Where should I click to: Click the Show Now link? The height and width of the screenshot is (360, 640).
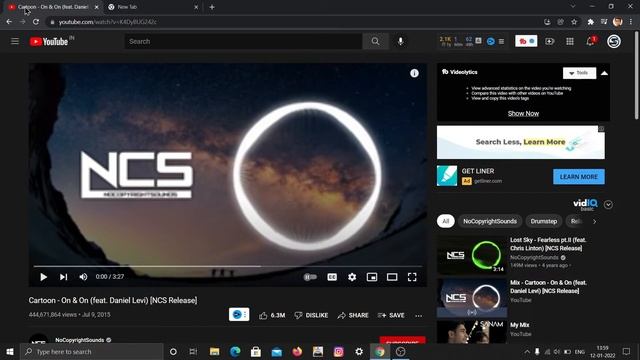click(523, 113)
